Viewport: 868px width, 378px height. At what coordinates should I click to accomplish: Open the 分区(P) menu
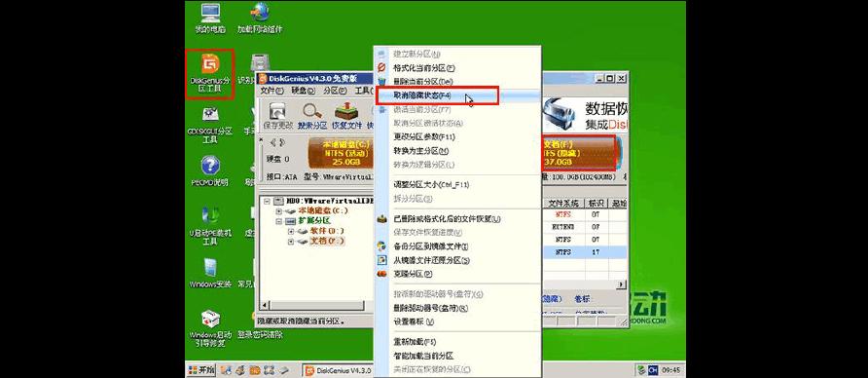point(335,91)
